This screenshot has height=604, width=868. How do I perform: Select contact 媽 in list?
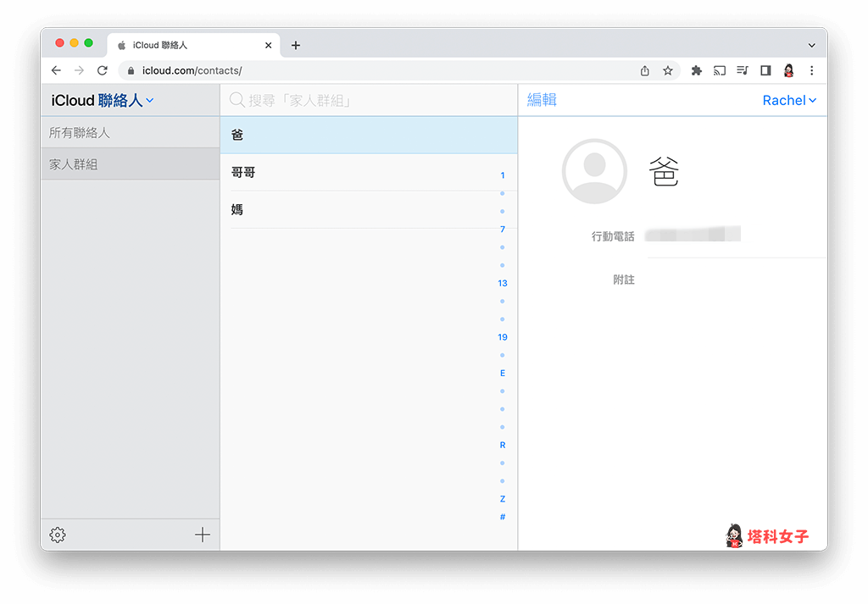click(x=369, y=209)
